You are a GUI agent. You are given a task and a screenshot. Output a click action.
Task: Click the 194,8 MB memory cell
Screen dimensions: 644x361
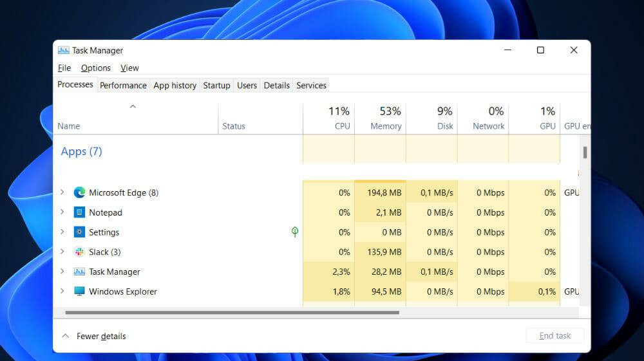point(381,192)
